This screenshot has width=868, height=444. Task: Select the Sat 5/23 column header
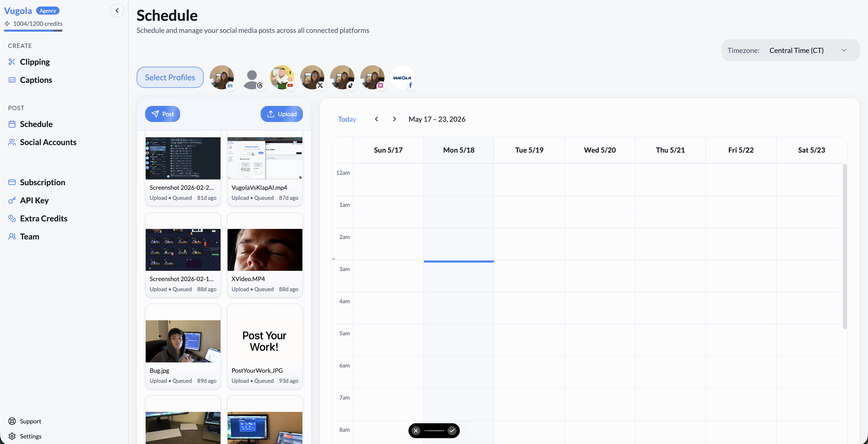coord(811,150)
